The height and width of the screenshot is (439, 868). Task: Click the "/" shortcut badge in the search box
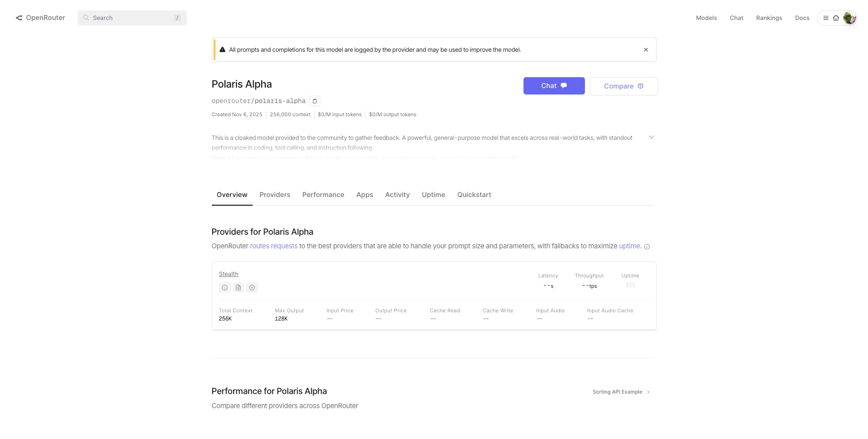(x=177, y=18)
